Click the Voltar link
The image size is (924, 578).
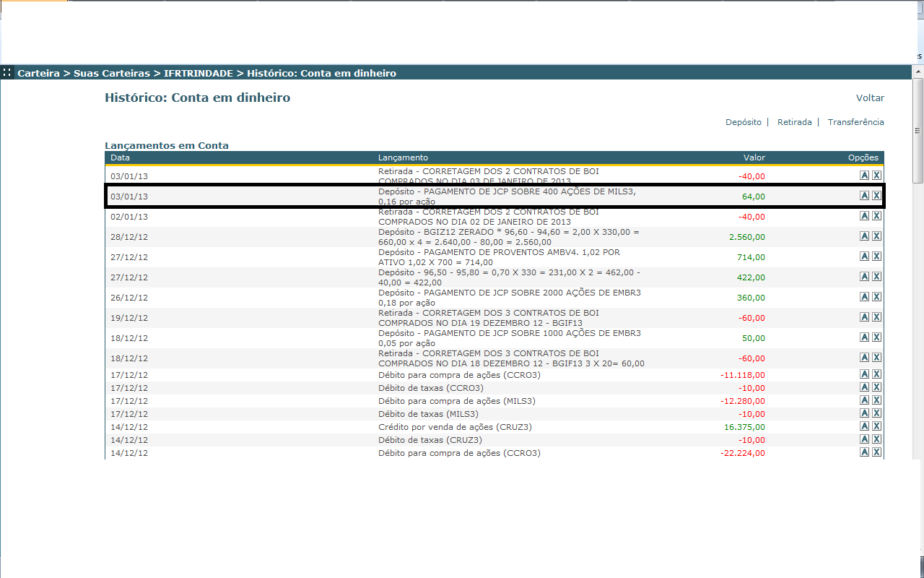tap(870, 98)
